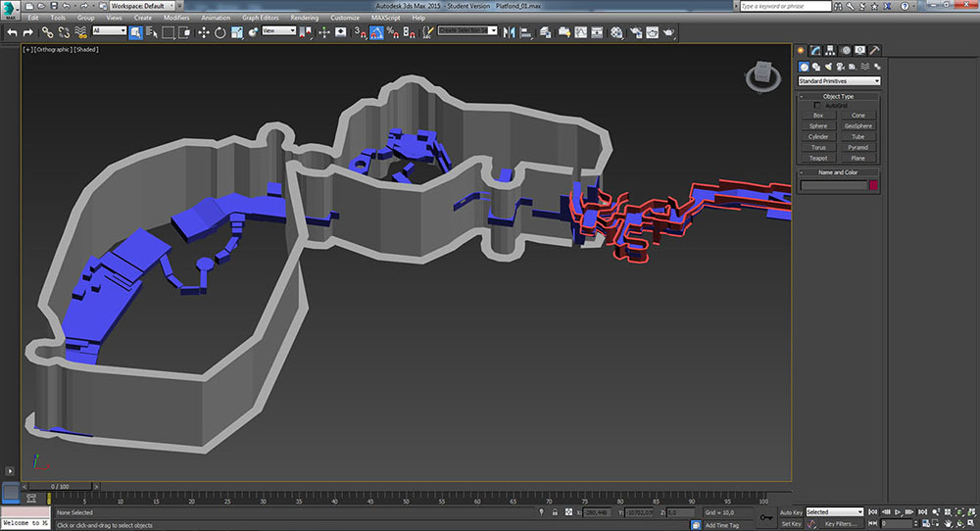The image size is (980, 531).
Task: Open the Workspace: Default dropdown
Action: pyautogui.click(x=138, y=6)
